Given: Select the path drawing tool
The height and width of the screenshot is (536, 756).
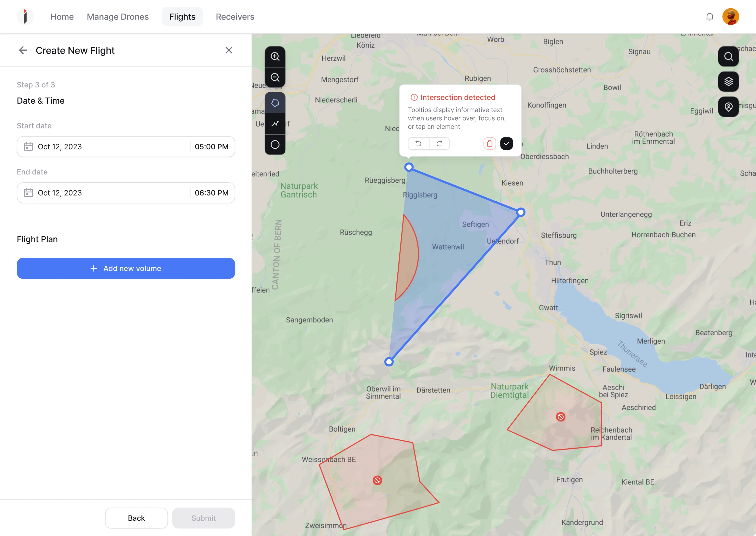Looking at the screenshot, I should (x=275, y=123).
